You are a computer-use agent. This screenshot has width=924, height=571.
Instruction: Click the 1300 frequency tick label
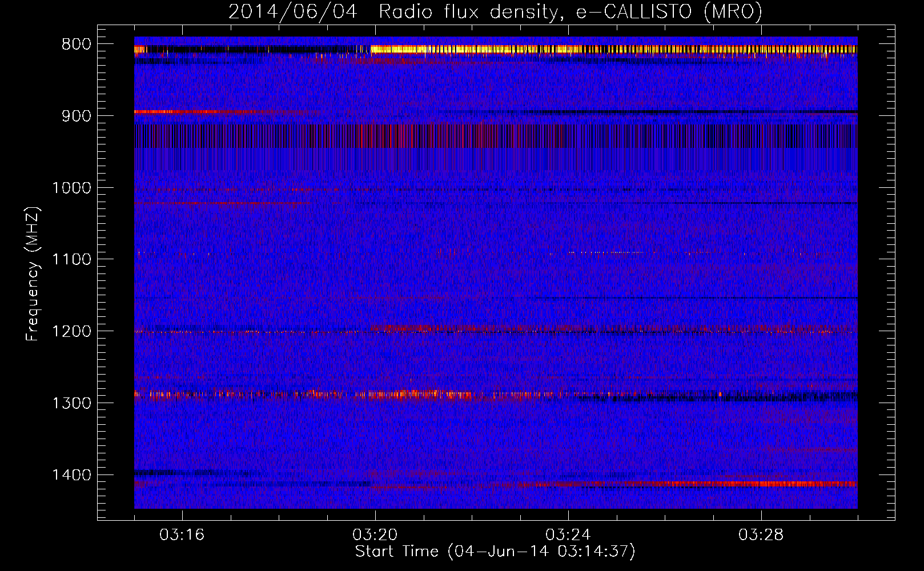click(71, 404)
